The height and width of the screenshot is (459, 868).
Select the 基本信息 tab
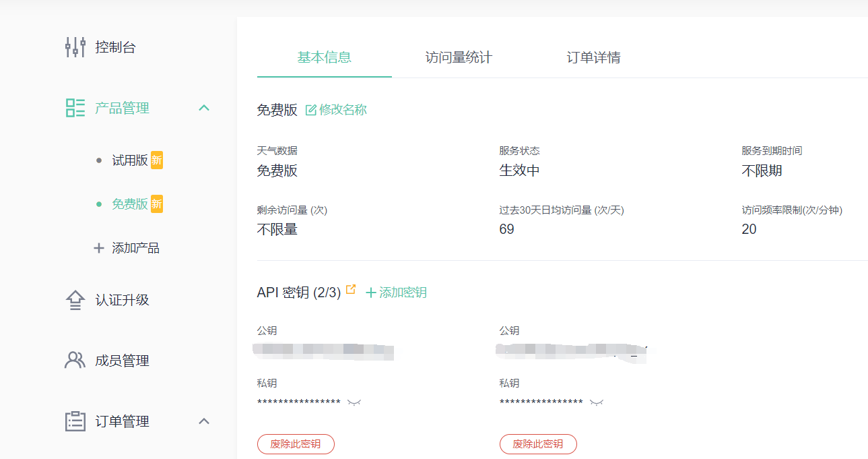(324, 58)
